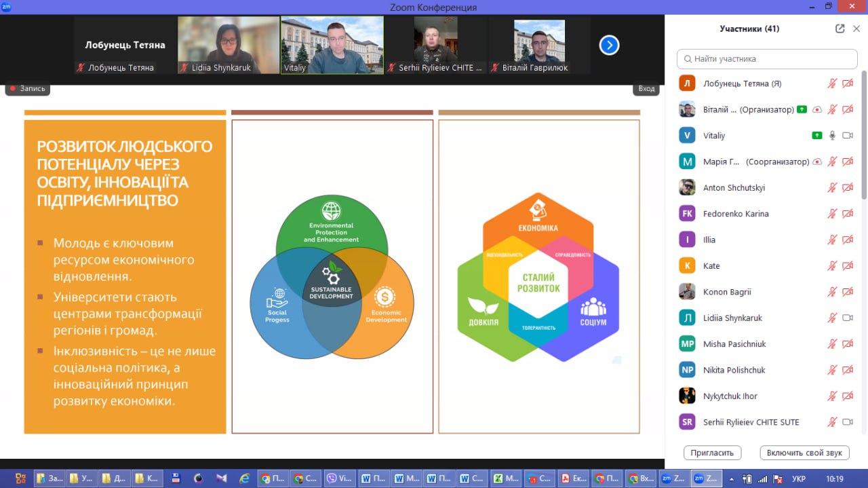
Task: Click Включить свой звук button
Action: tap(804, 453)
